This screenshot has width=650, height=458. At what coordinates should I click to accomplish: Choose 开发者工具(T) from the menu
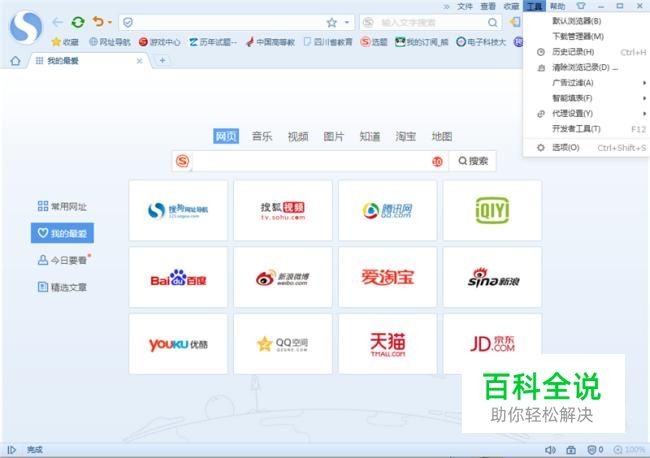[x=586, y=129]
